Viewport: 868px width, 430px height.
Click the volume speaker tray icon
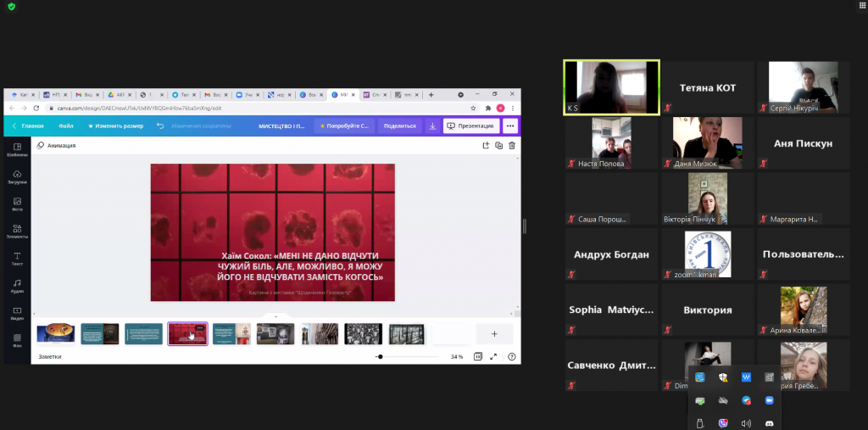click(x=746, y=423)
